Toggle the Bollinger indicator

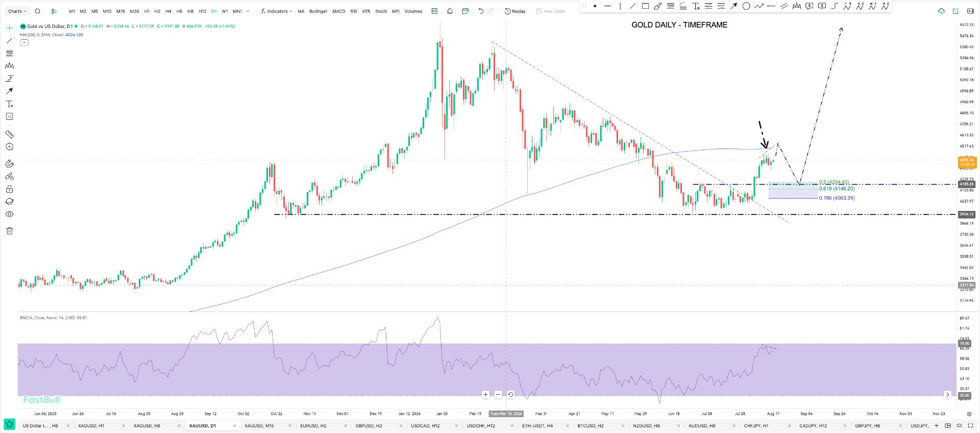click(318, 11)
